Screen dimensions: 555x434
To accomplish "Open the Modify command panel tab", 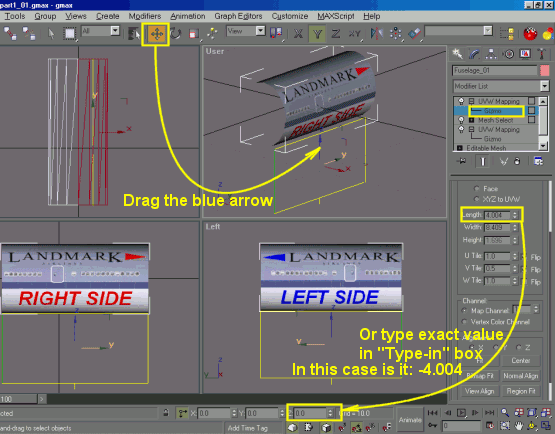I will pos(474,54).
